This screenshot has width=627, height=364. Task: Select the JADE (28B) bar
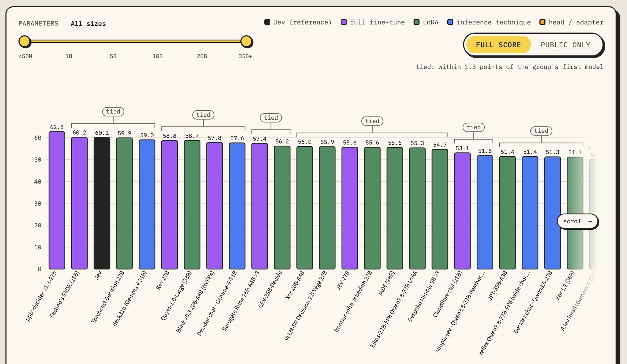tap(395, 208)
